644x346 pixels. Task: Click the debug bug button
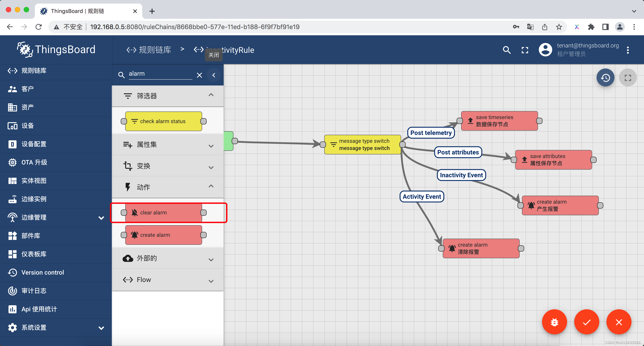(555, 322)
